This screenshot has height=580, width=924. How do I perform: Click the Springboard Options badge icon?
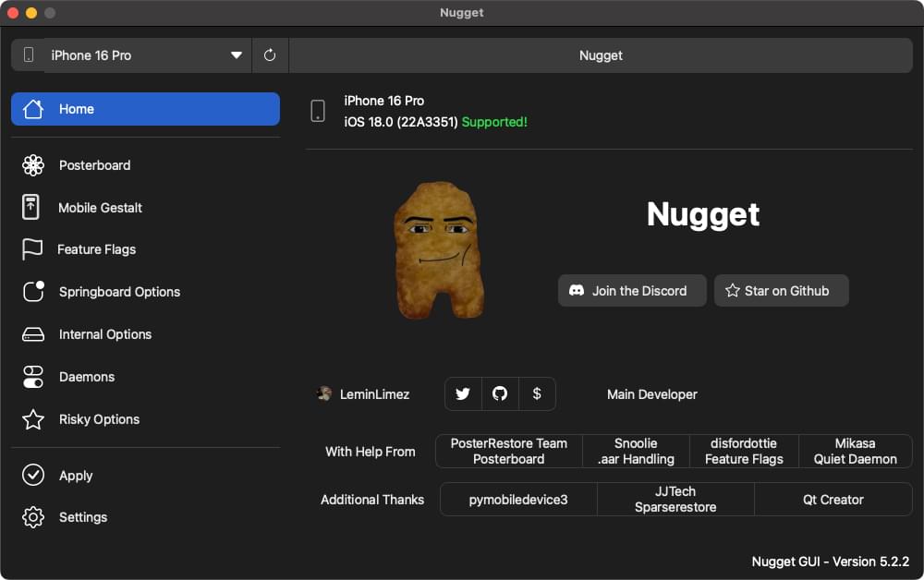pyautogui.click(x=33, y=292)
